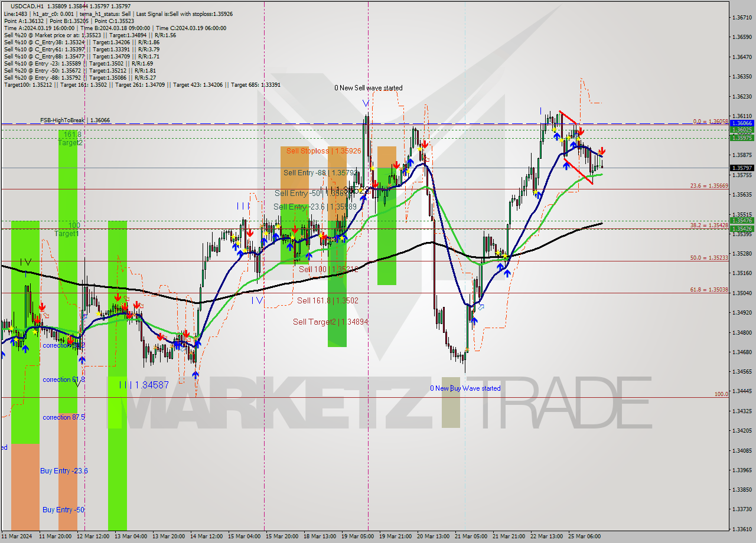Click the 'Sell 161.8 | 1.3502' label
The height and width of the screenshot is (543, 756).
click(328, 300)
